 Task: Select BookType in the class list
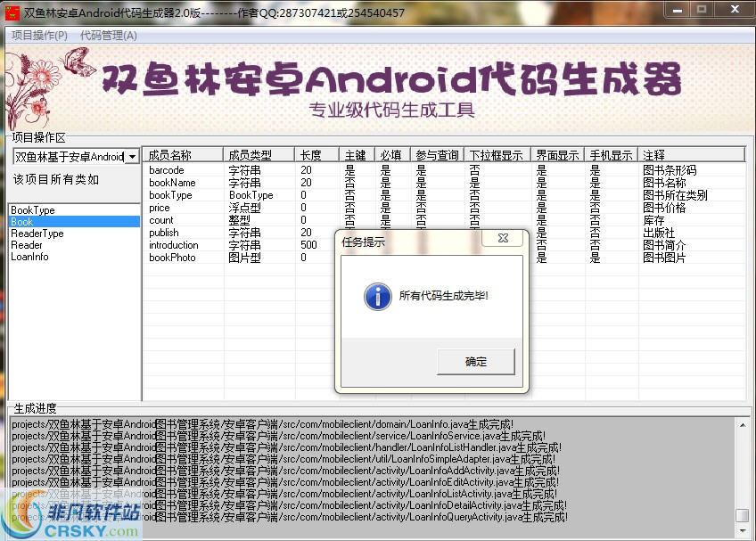pyautogui.click(x=74, y=210)
